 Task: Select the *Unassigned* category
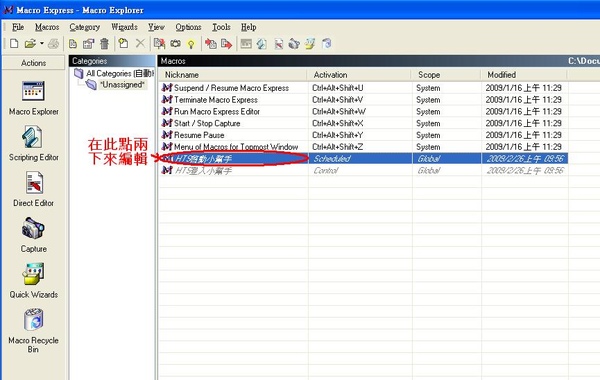[x=122, y=85]
